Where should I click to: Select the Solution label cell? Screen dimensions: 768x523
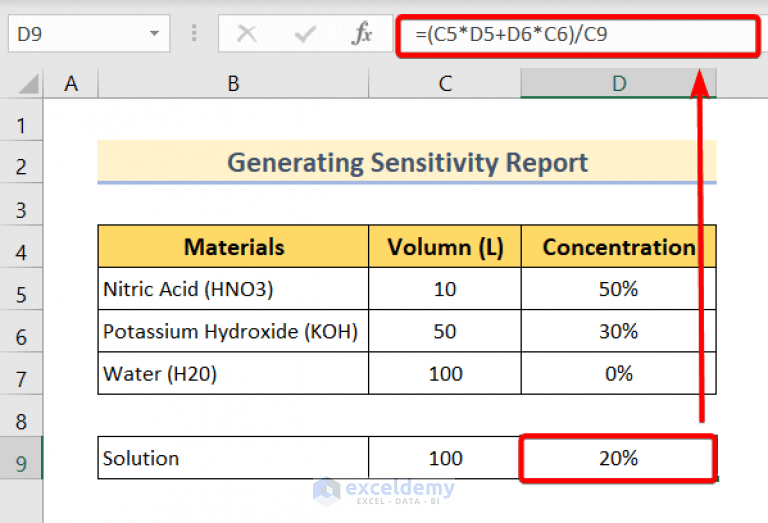[233, 458]
